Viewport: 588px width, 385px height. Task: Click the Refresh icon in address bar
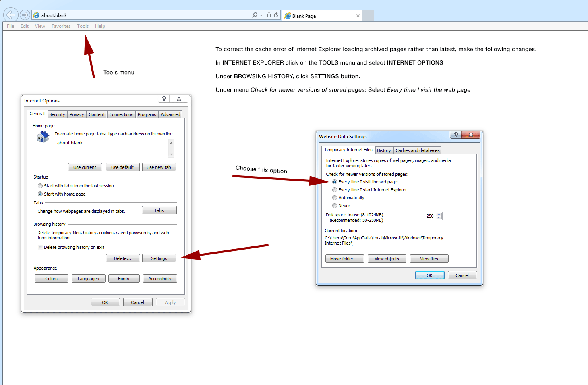[276, 15]
